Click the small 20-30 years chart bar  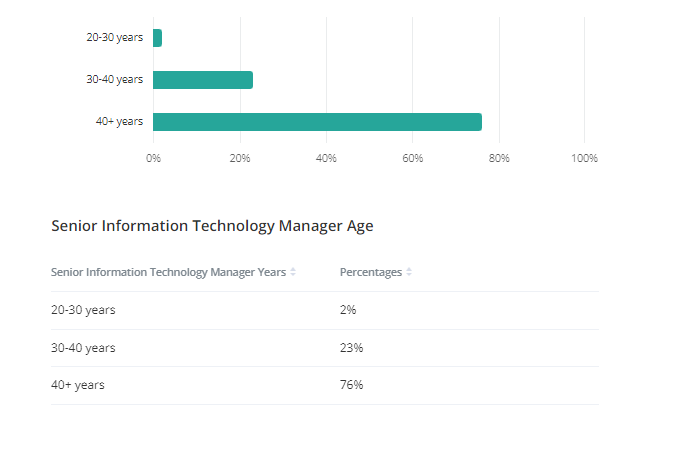pyautogui.click(x=157, y=38)
